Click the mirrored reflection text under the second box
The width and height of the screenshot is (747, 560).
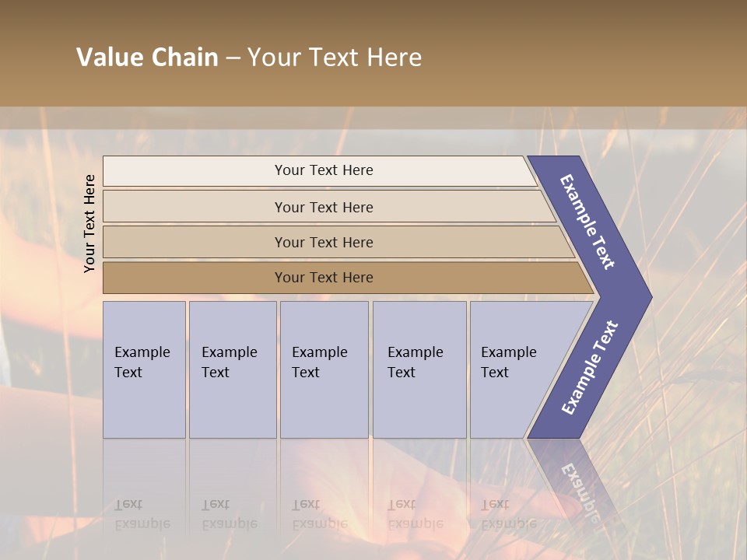click(229, 514)
